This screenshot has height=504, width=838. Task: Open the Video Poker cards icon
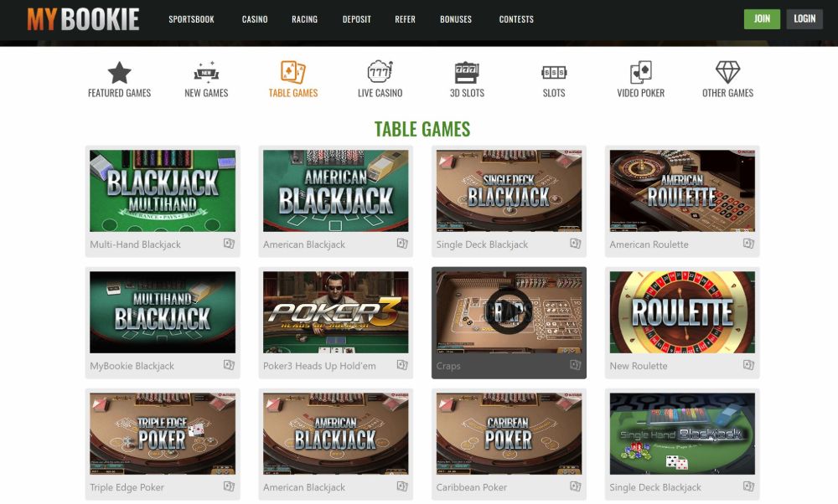[641, 72]
